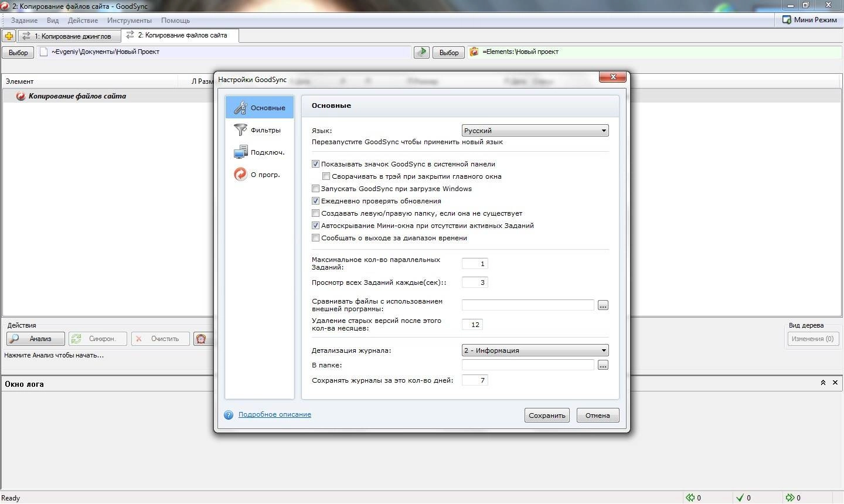Click the monitor icon for Подключ.
The image size is (844, 504).
click(240, 152)
